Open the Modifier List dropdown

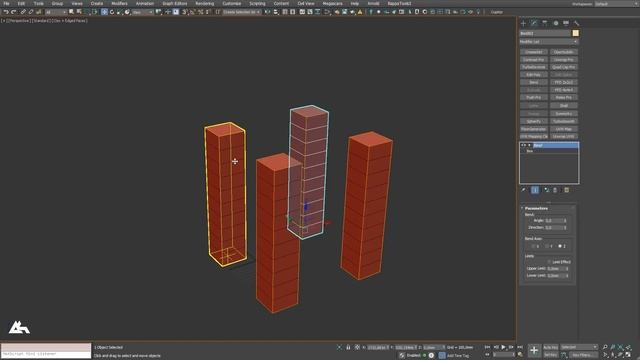click(549, 42)
